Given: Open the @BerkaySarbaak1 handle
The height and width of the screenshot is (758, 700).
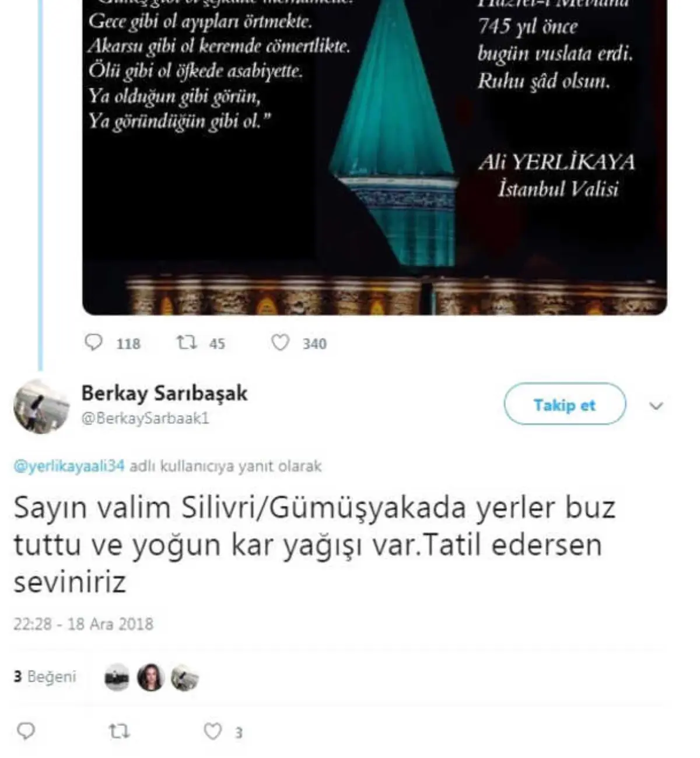Looking at the screenshot, I should coord(145,418).
